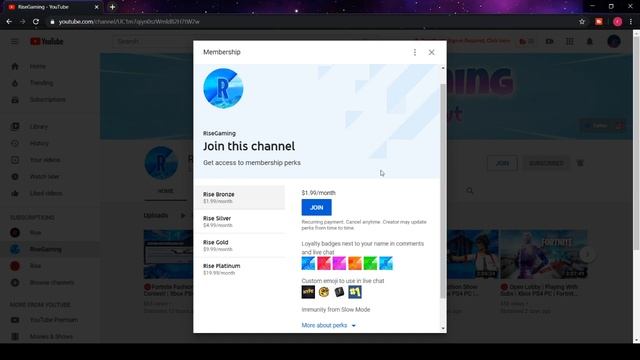Click the yellow face custom emoji

point(324,292)
